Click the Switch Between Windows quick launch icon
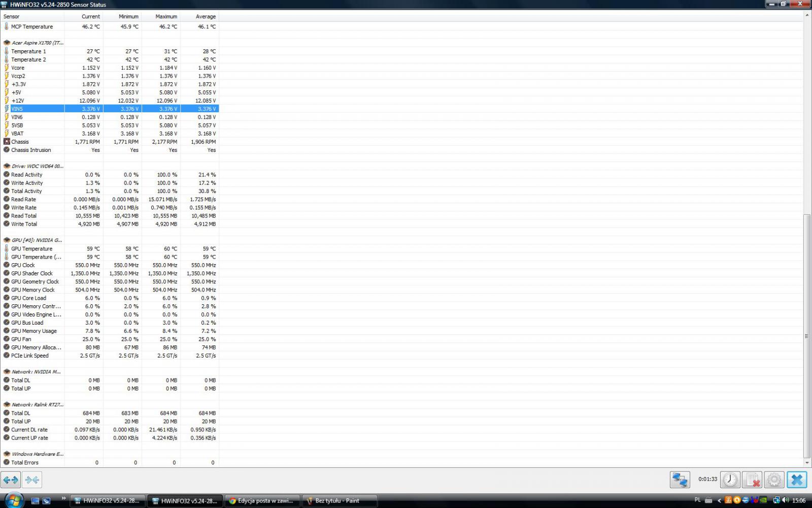Image resolution: width=812 pixels, height=508 pixels. click(46, 501)
